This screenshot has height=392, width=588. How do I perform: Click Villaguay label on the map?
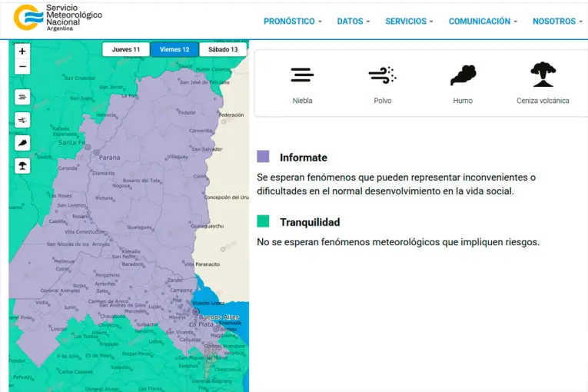pos(178,157)
